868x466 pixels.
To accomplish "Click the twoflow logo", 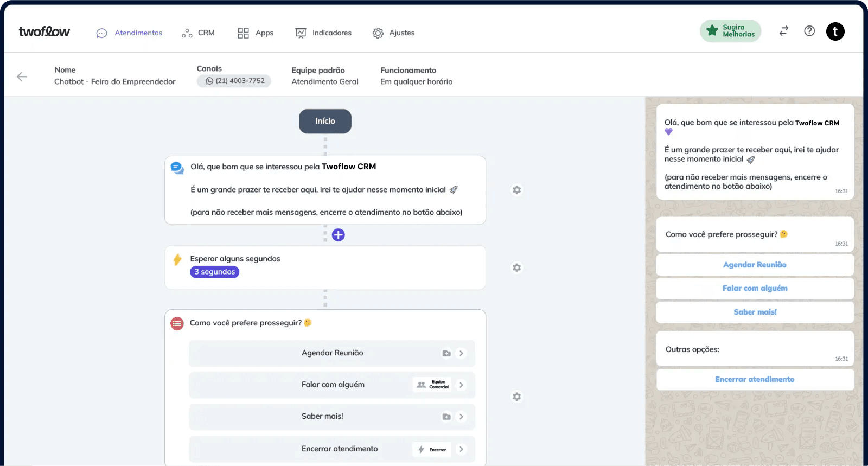I will pyautogui.click(x=44, y=32).
